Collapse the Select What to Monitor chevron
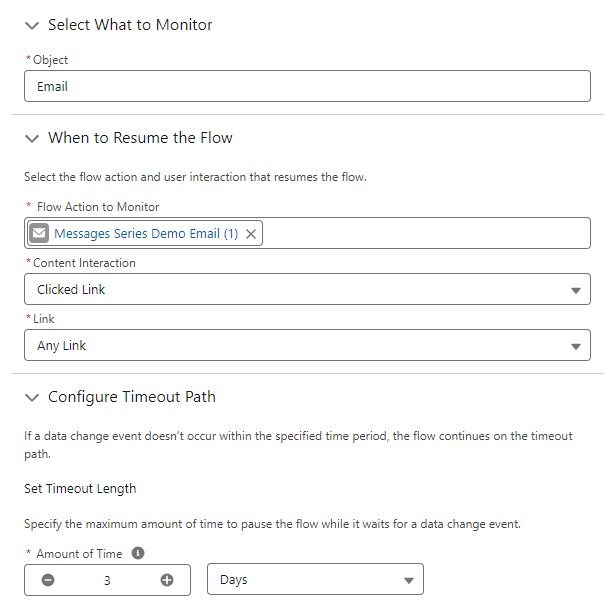 [32, 25]
